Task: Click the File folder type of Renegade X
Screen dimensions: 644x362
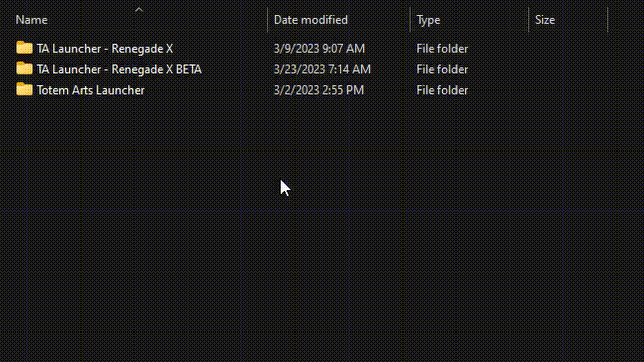Action: pyautogui.click(x=442, y=49)
